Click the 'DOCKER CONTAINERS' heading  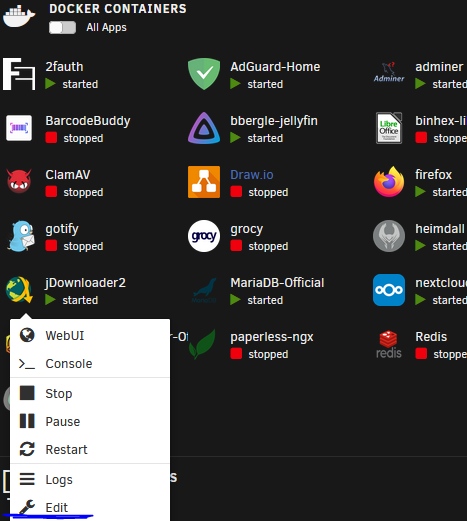click(x=118, y=9)
